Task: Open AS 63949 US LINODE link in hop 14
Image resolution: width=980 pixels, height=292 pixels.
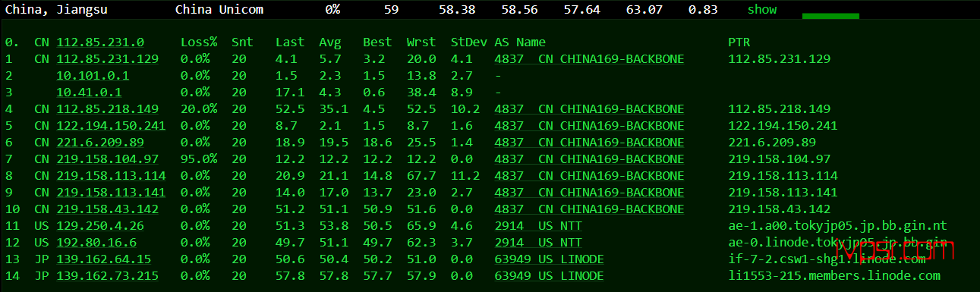Action: click(549, 276)
